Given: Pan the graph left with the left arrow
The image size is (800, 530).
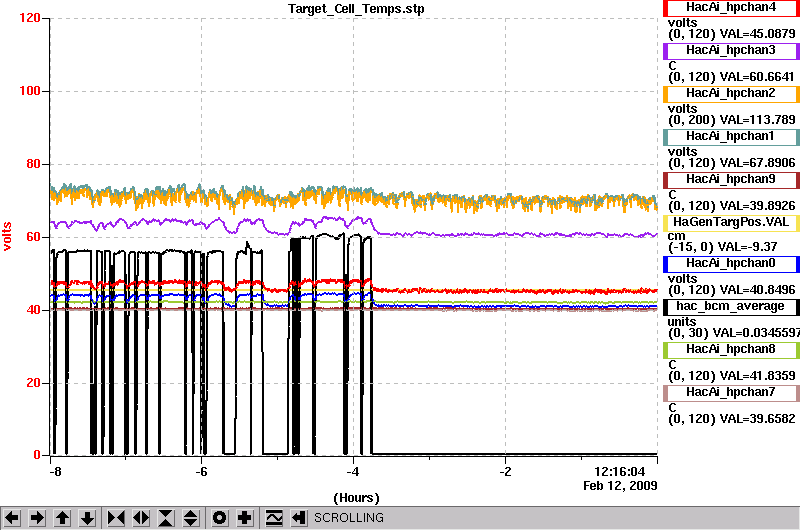Looking at the screenshot, I should pos(12,518).
